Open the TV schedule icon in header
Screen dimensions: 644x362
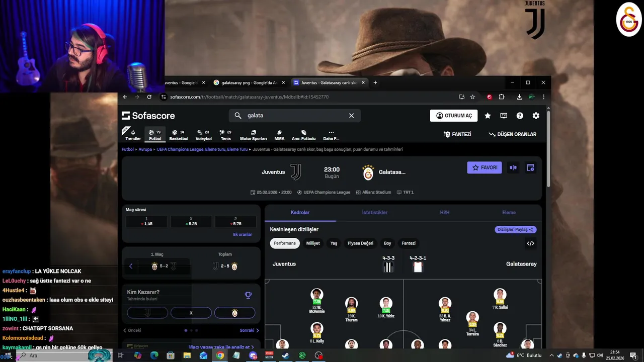[504, 116]
